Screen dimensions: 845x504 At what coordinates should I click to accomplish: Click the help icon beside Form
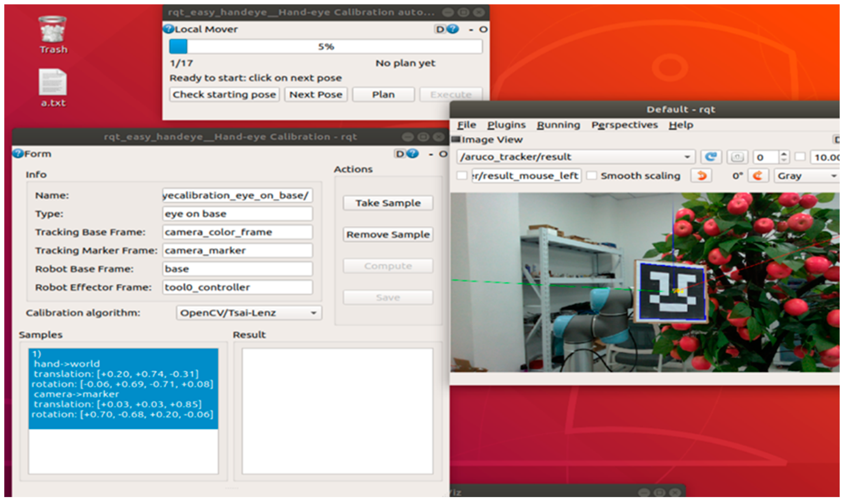18,154
